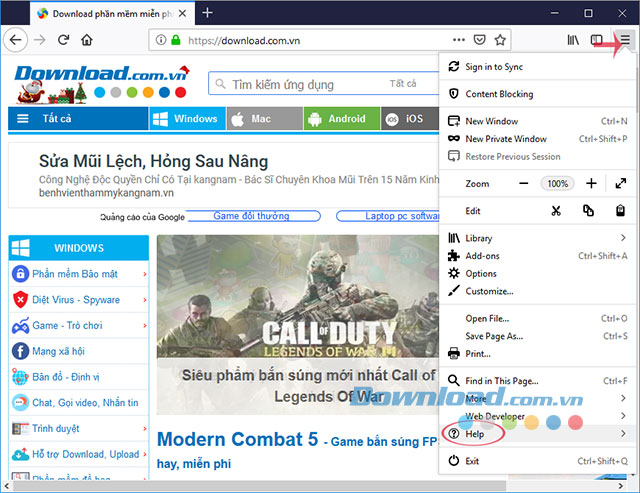
Task: Click the Sửa Mũi Lệch ad headline
Action: 153,161
